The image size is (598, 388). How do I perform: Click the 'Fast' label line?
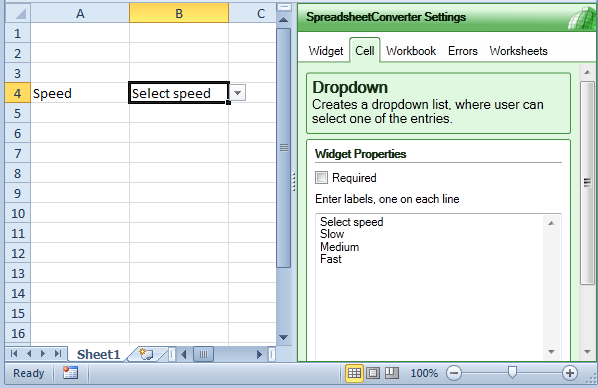click(x=331, y=259)
